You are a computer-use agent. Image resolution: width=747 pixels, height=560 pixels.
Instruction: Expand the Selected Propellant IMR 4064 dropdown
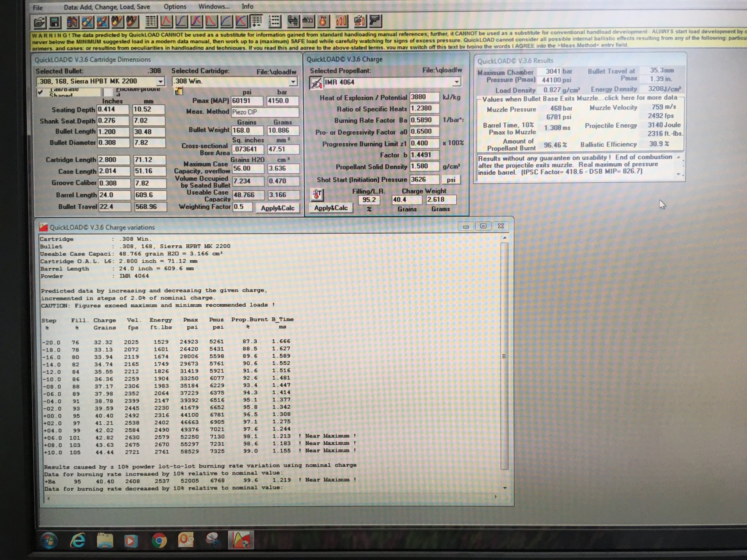456,82
